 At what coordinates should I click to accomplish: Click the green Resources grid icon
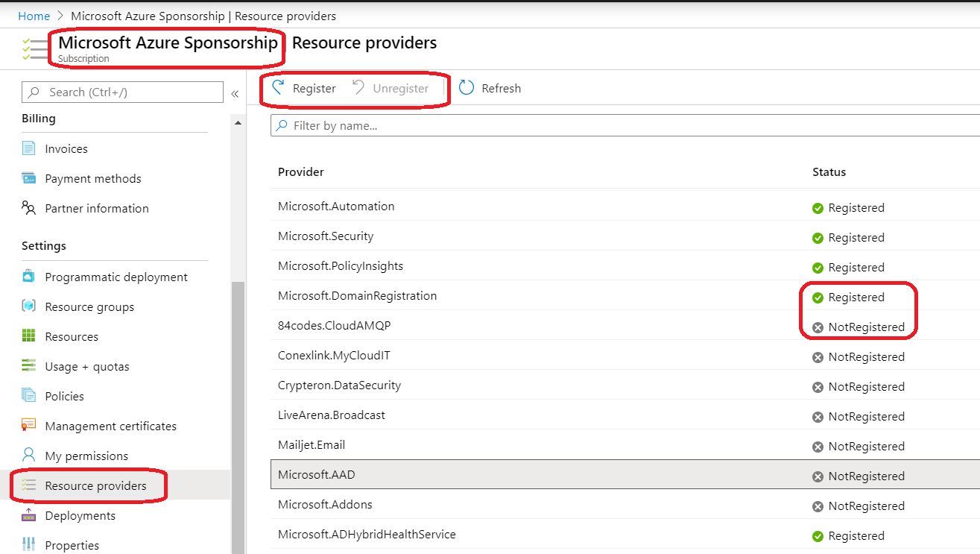tap(29, 336)
